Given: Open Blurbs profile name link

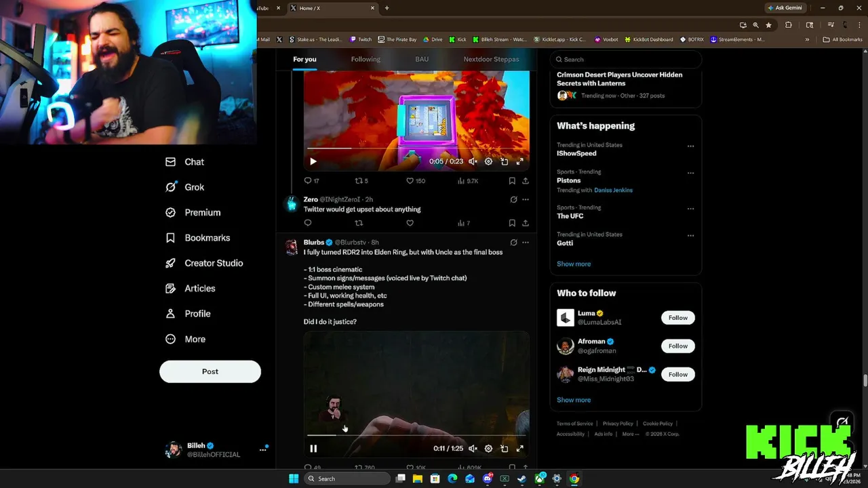Looking at the screenshot, I should coord(314,242).
